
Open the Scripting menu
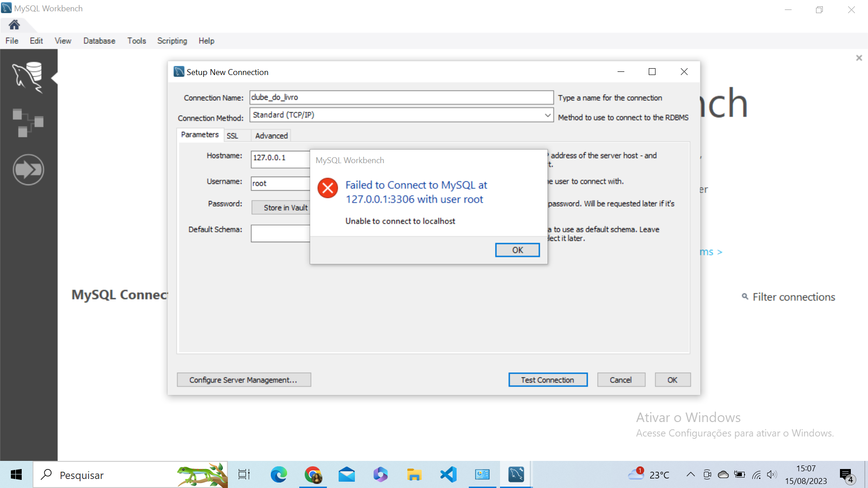point(172,41)
